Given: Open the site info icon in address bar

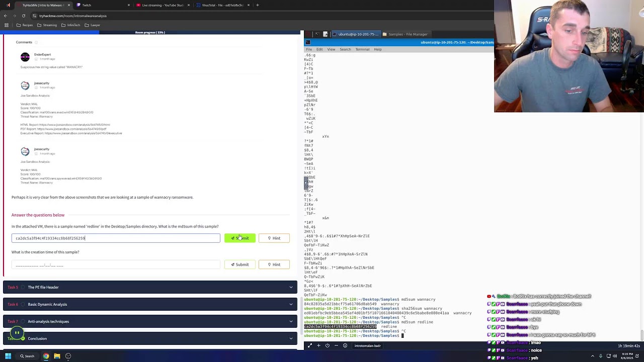Looking at the screenshot, I should 34,16.
